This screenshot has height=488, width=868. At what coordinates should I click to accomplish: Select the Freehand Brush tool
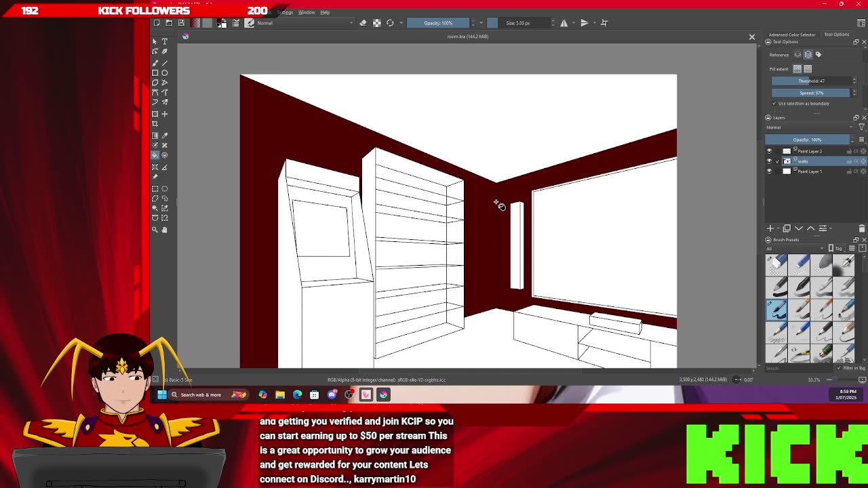[x=155, y=63]
